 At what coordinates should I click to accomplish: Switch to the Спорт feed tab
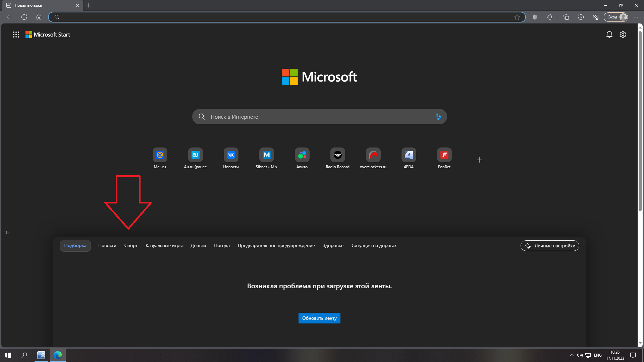click(131, 246)
